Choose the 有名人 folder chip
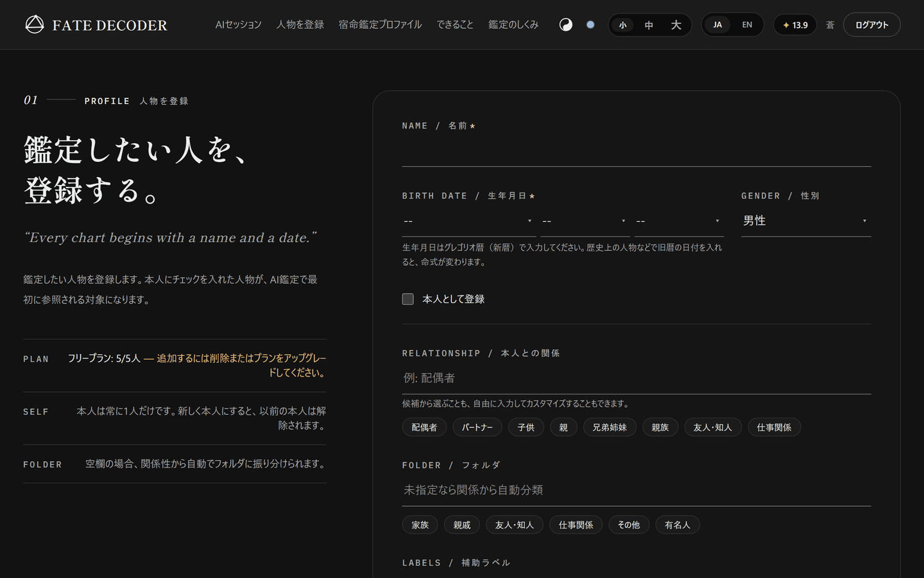 click(x=678, y=525)
